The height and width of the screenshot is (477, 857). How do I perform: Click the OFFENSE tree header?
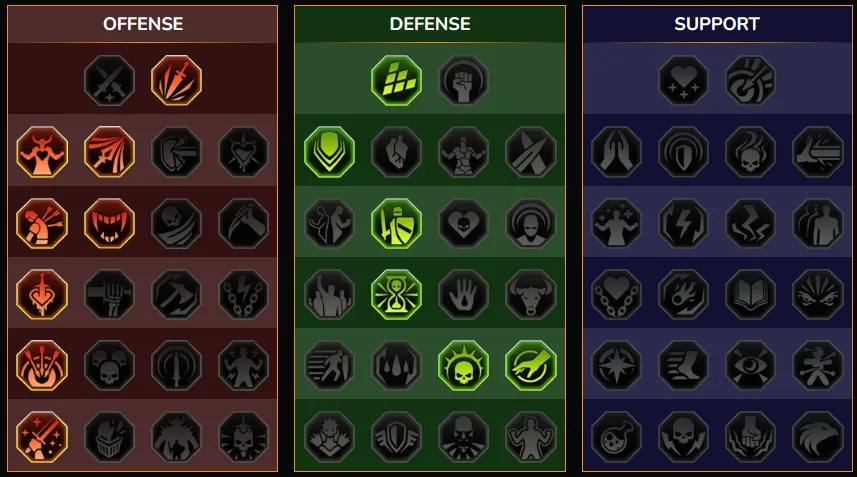coord(143,24)
